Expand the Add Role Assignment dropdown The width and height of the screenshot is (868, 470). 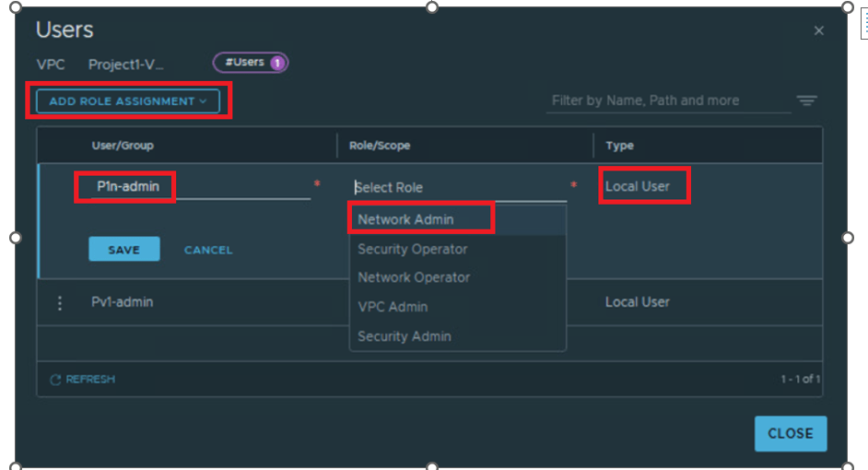(x=127, y=101)
